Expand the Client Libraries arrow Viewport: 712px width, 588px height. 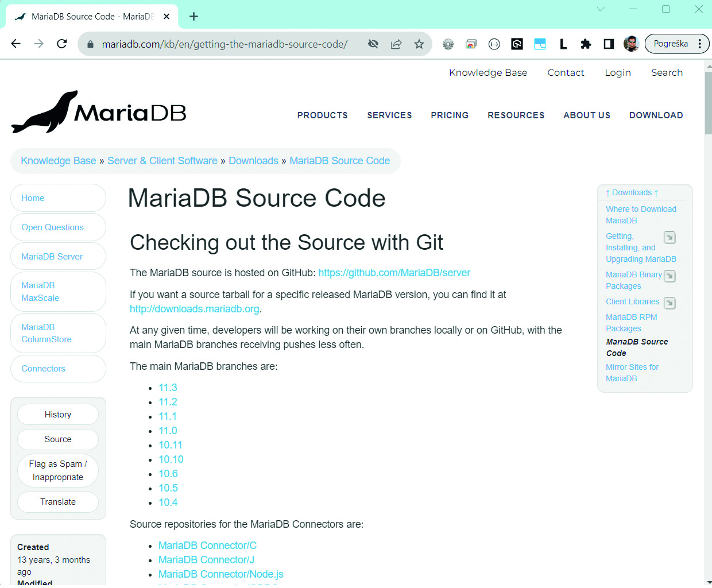coord(670,303)
